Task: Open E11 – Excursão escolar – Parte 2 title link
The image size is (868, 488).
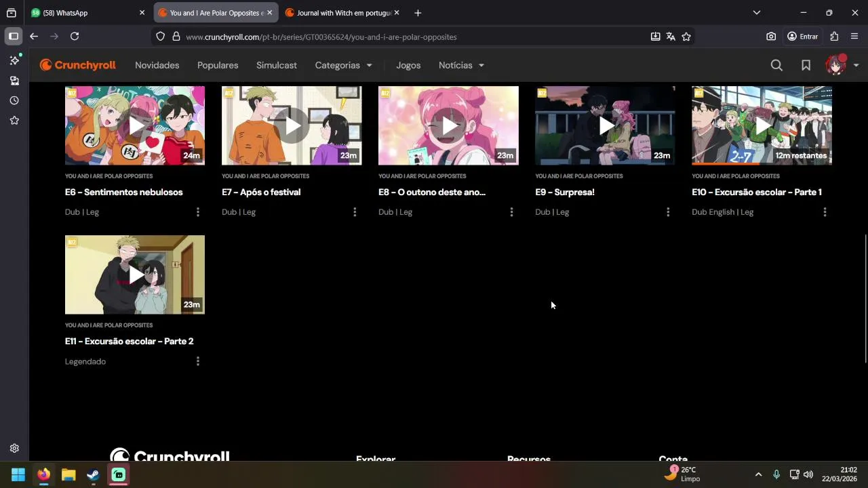Action: pos(130,341)
